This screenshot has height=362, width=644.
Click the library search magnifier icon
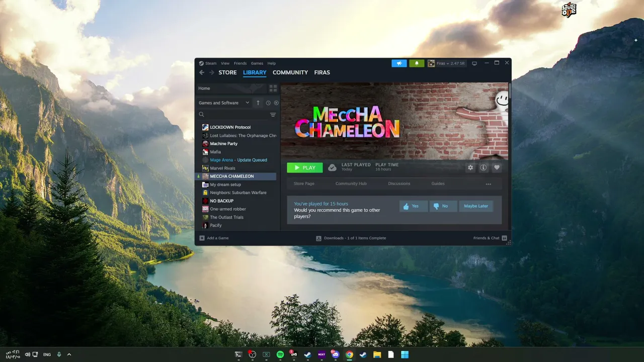pyautogui.click(x=202, y=115)
